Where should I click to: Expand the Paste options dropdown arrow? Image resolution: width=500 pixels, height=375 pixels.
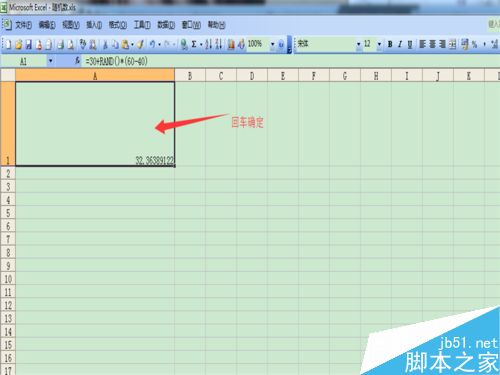pyautogui.click(x=132, y=45)
